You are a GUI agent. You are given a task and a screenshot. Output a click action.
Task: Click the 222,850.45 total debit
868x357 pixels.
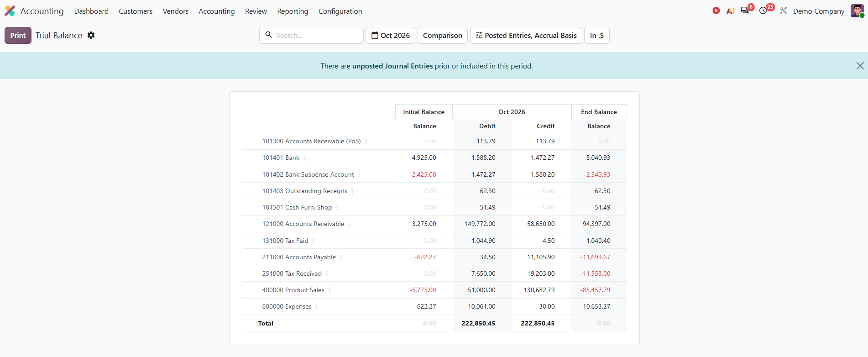478,323
